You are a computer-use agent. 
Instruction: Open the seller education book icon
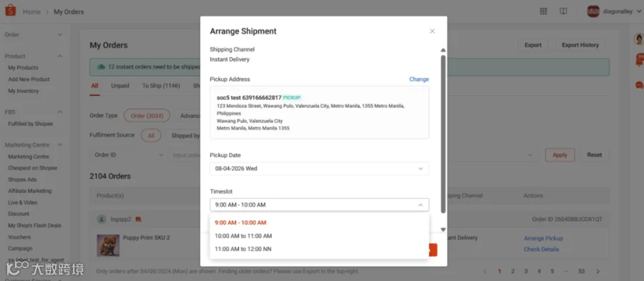coord(564,11)
